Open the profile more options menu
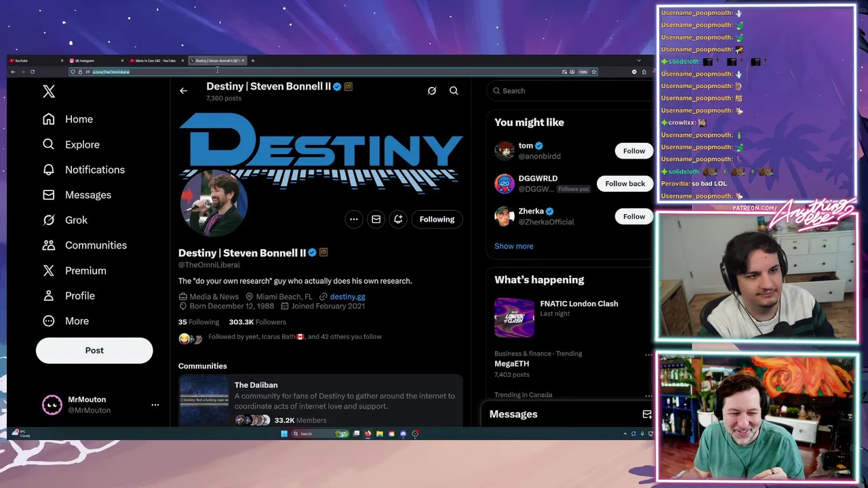This screenshot has width=868, height=488. 354,219
